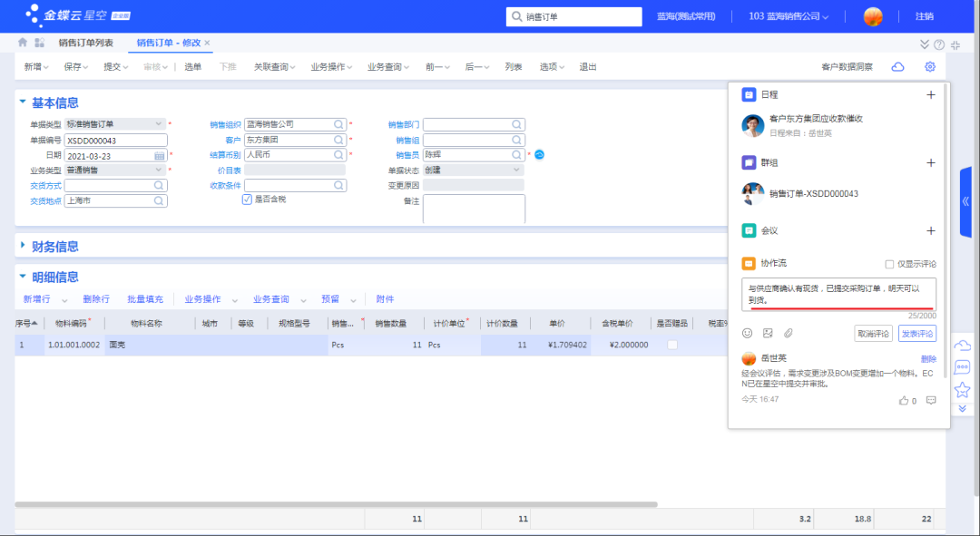Click the help question mark icon

coord(939,44)
